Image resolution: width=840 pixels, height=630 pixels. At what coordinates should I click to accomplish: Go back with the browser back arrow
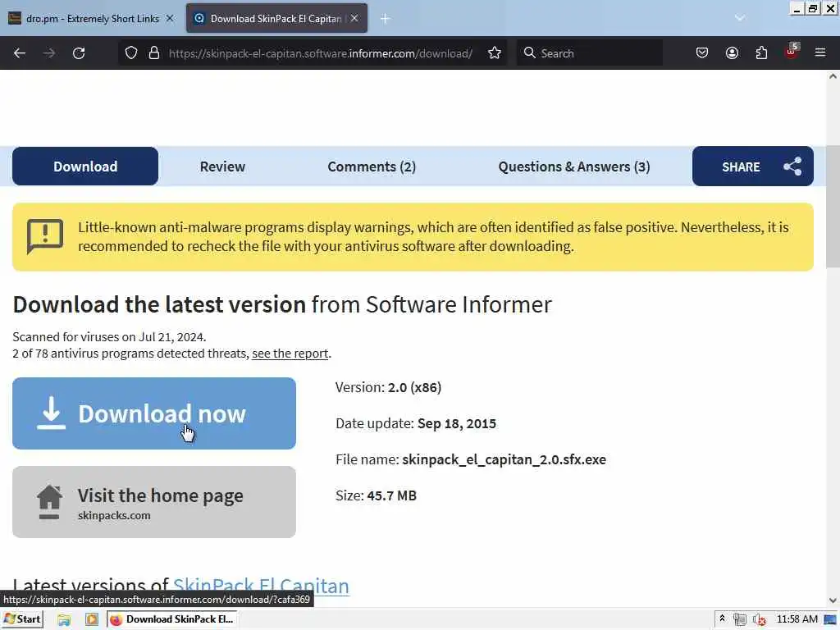[x=20, y=53]
